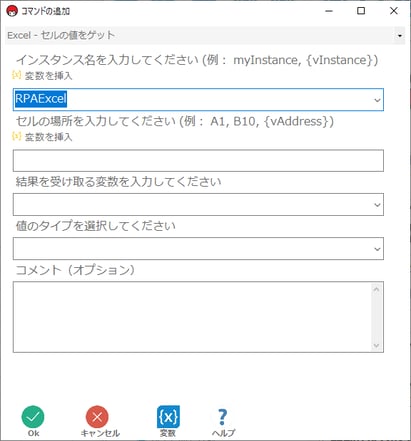This screenshot has height=441, width=411.
Task: Expand the Excel - セルの値をゲット command dropdown
Action: (399, 35)
